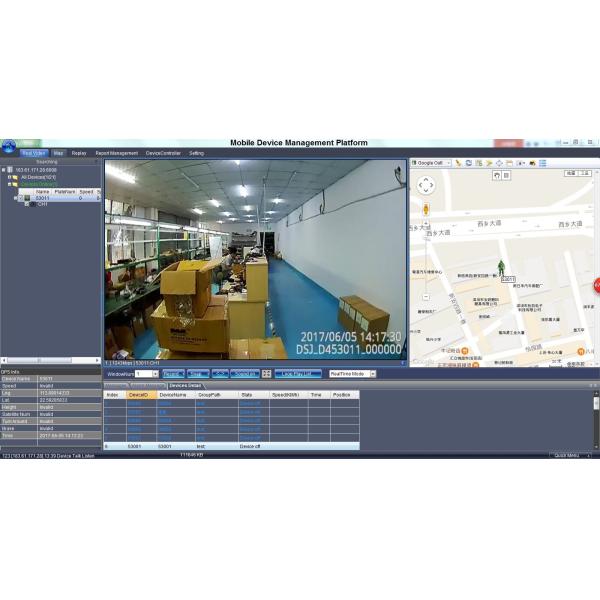Pan map down with navigation wheel
The image size is (600, 600).
coord(426,191)
